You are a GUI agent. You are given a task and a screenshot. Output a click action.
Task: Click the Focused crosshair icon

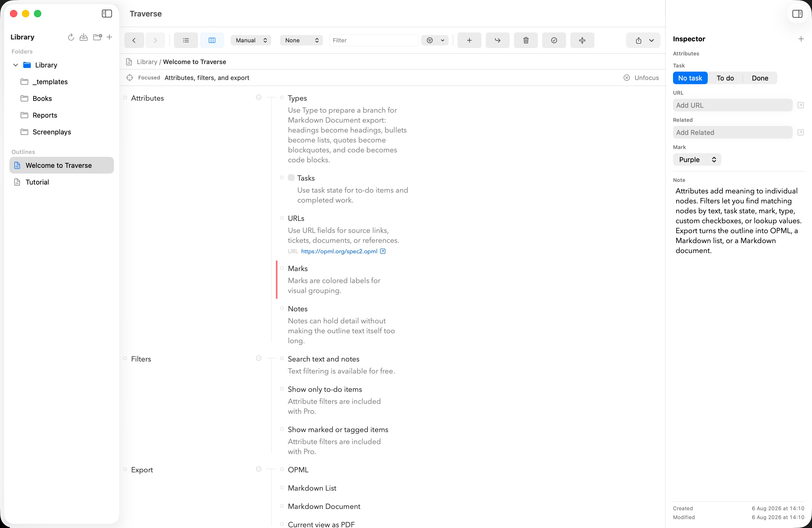[x=130, y=78]
